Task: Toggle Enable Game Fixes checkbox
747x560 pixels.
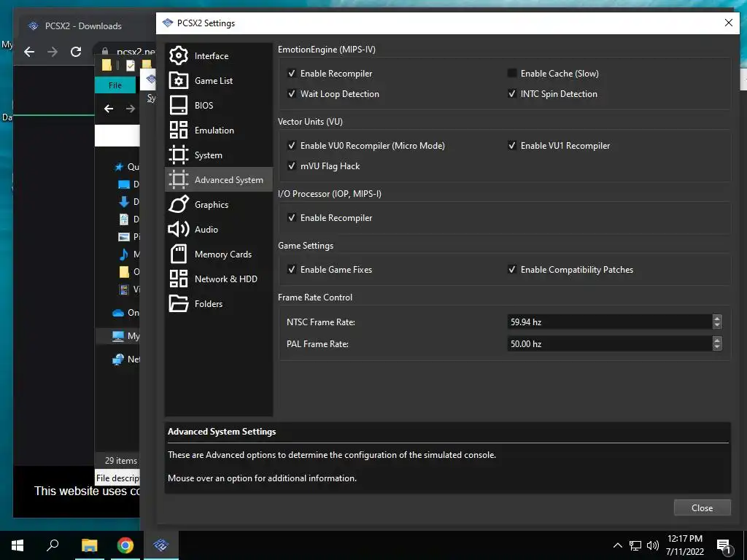Action: 292,270
